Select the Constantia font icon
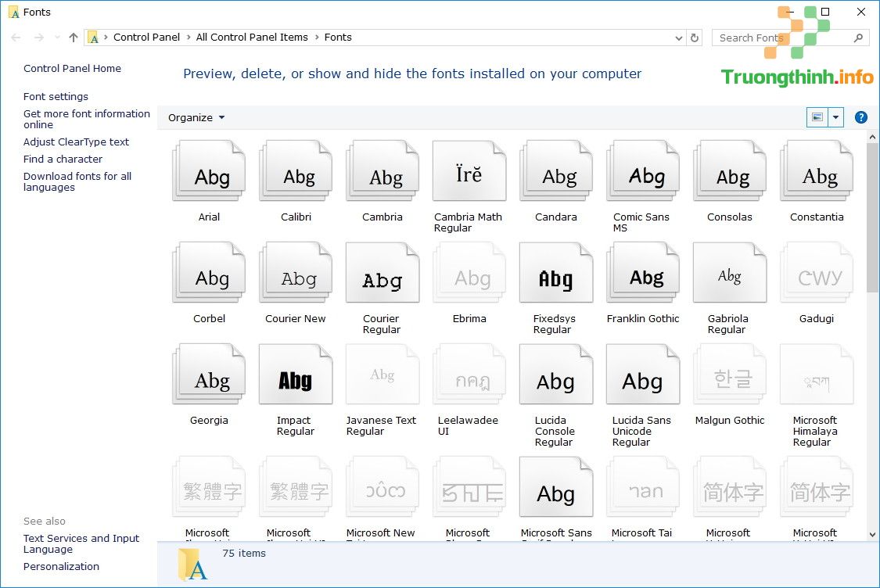This screenshot has height=588, width=880. point(817,171)
